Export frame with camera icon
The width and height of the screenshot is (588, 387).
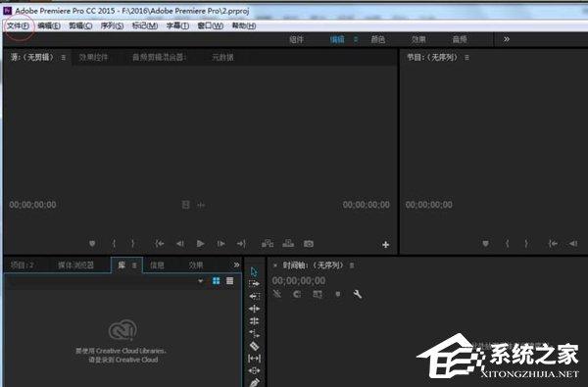(309, 244)
